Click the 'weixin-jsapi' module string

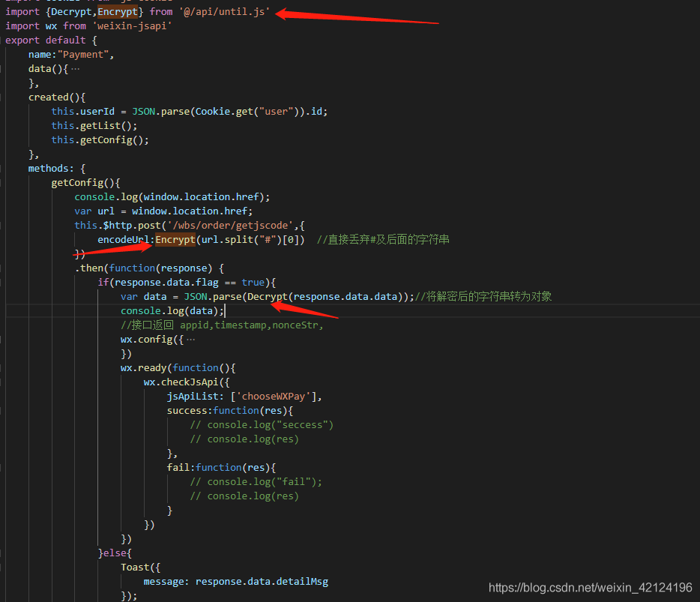coord(132,26)
